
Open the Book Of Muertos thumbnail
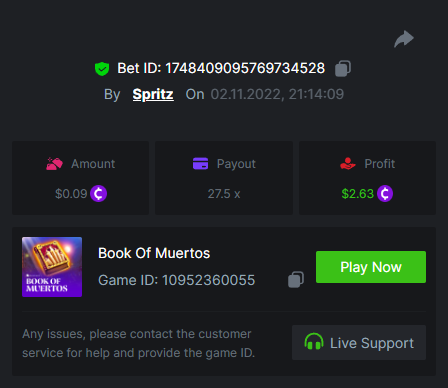coord(52,267)
